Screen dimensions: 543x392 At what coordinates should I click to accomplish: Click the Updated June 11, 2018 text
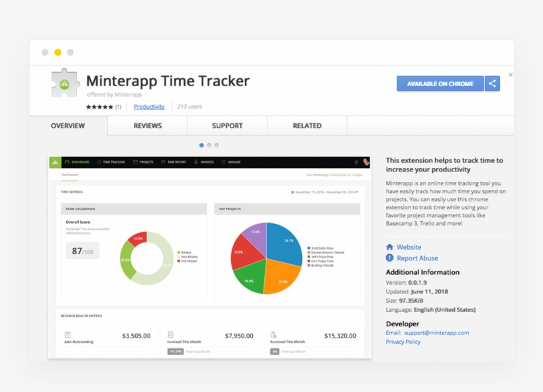[417, 291]
